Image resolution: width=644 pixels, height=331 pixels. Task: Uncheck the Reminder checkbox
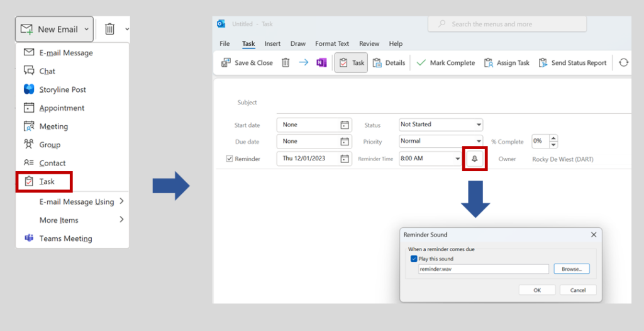(230, 159)
